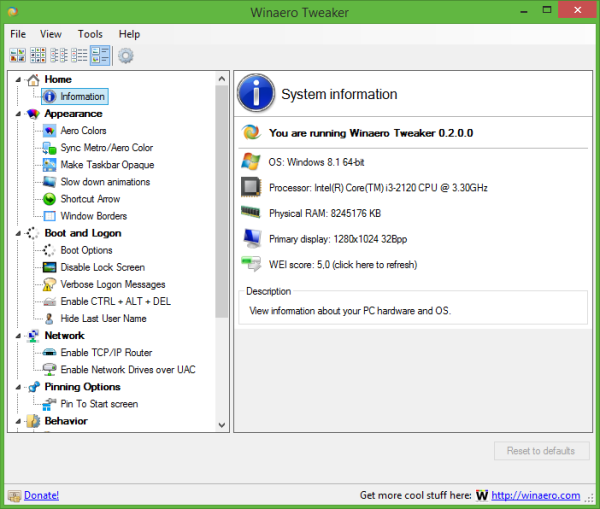
Task: Click the Appearance colorful fan icon
Action: pyautogui.click(x=33, y=114)
